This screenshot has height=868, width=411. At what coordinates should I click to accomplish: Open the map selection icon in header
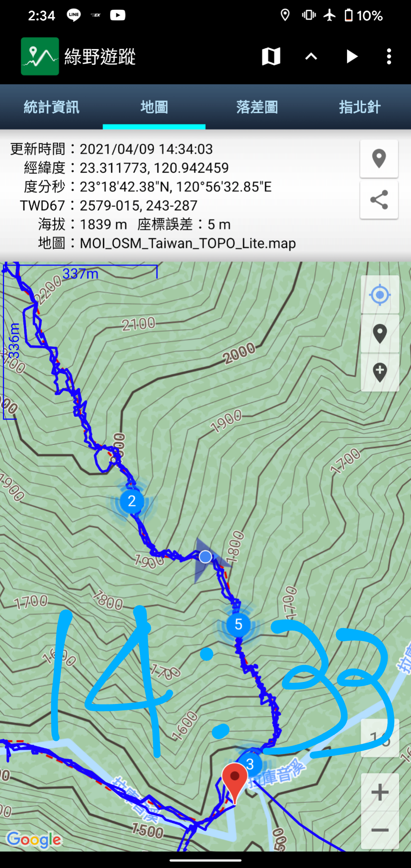(271, 56)
